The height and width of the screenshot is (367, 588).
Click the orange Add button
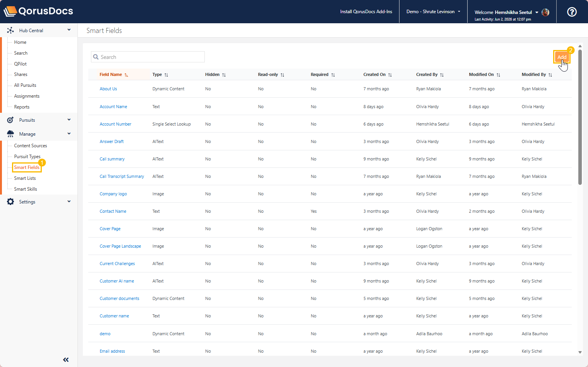[562, 57]
